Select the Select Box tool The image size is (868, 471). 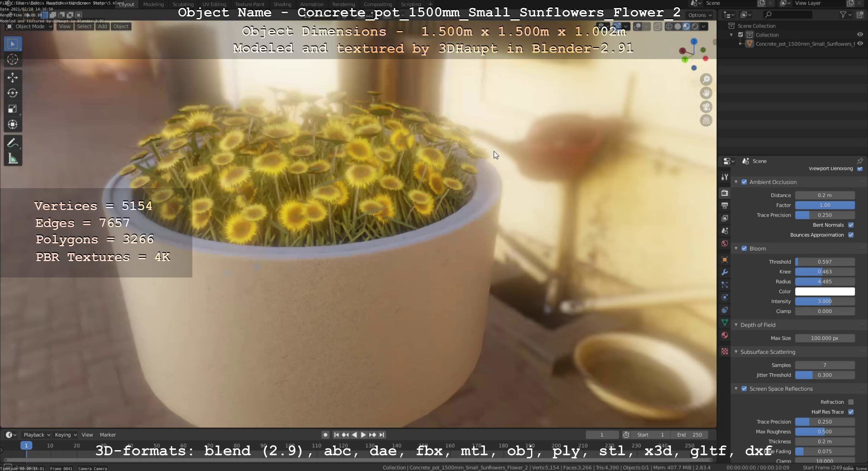click(x=13, y=44)
